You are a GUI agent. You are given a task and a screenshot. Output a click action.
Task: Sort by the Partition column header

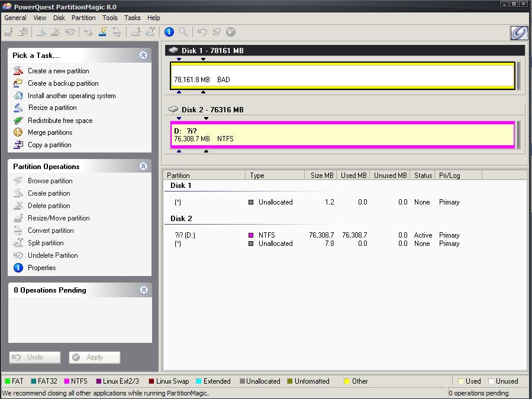point(205,175)
